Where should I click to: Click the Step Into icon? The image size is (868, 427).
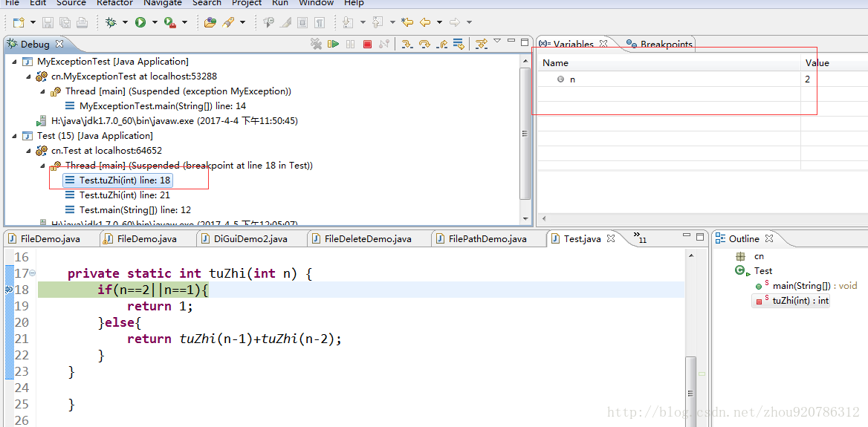tap(407, 44)
